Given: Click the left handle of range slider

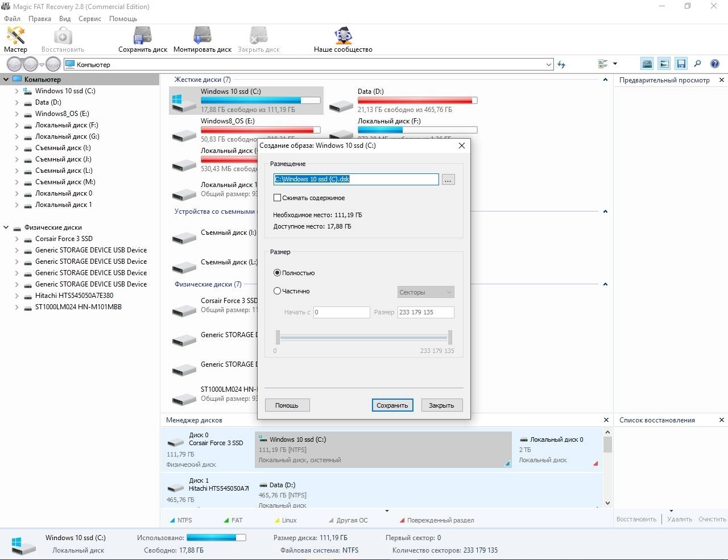Looking at the screenshot, I should point(278,337).
